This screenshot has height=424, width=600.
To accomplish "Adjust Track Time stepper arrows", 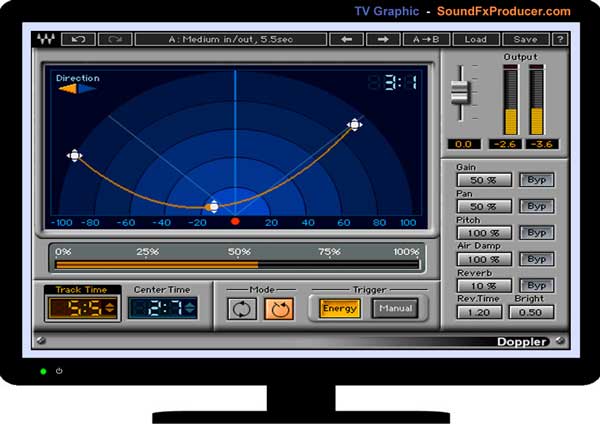I will tap(110, 308).
